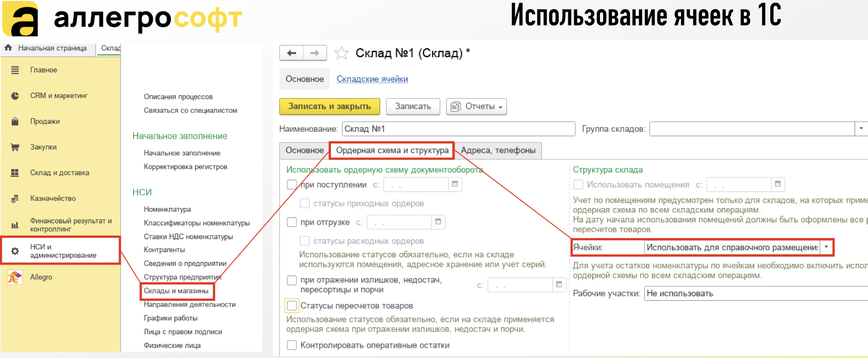
Task: Toggle статусы приходных ордеров checkbox
Action: click(305, 203)
